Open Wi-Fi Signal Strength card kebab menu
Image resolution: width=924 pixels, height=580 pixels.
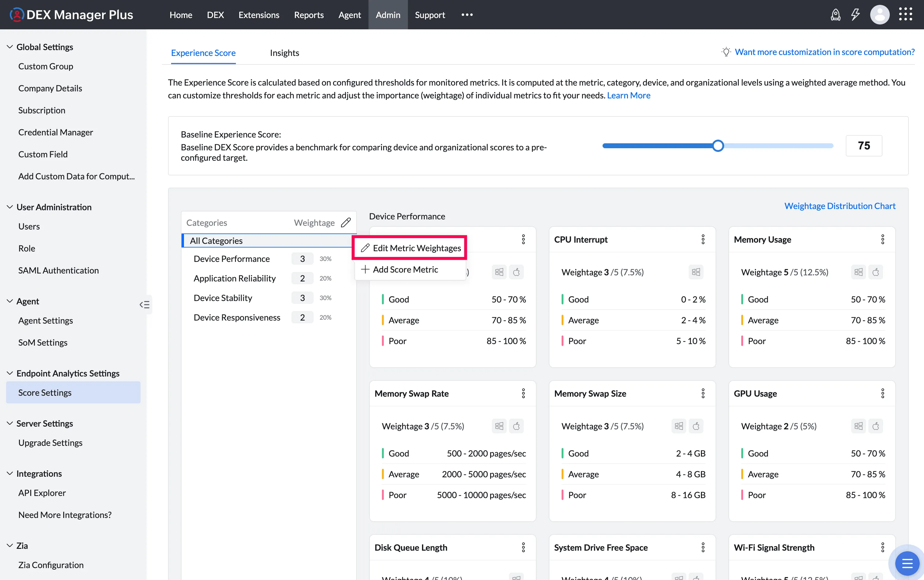882,547
